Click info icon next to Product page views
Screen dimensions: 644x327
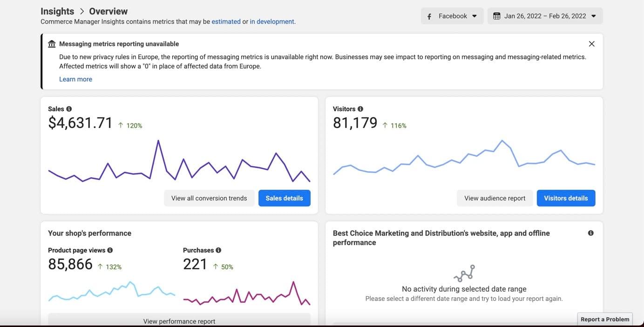coord(110,250)
